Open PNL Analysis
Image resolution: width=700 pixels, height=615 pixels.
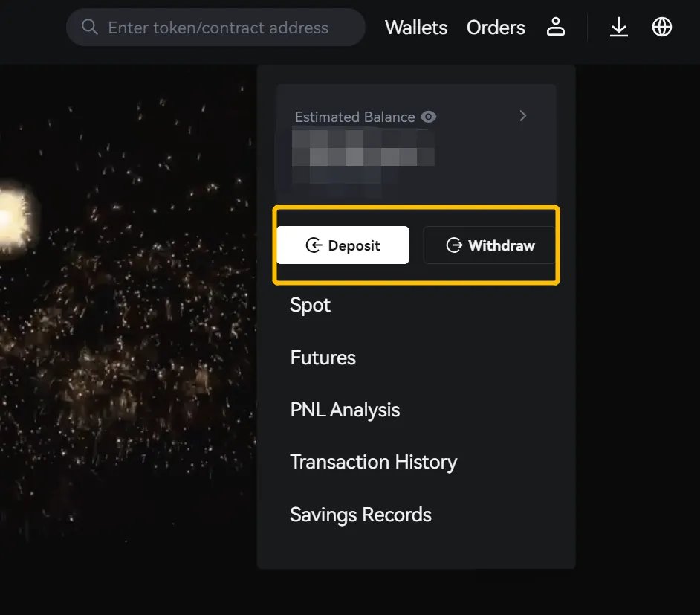point(345,410)
